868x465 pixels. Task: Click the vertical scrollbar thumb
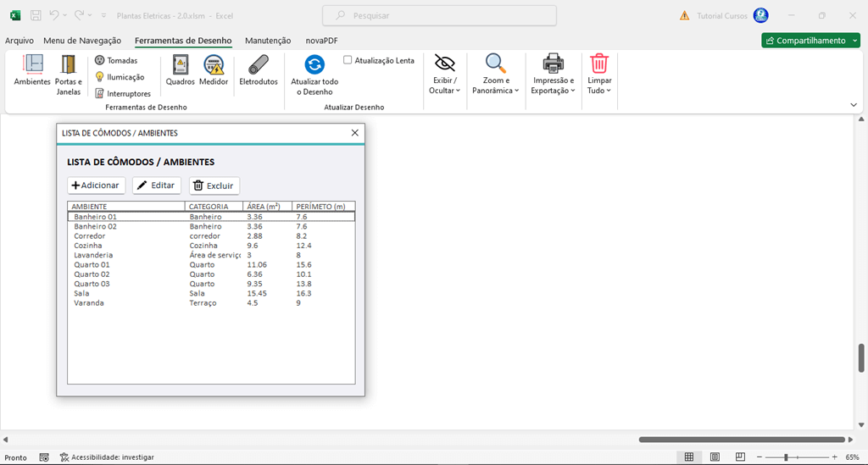861,357
